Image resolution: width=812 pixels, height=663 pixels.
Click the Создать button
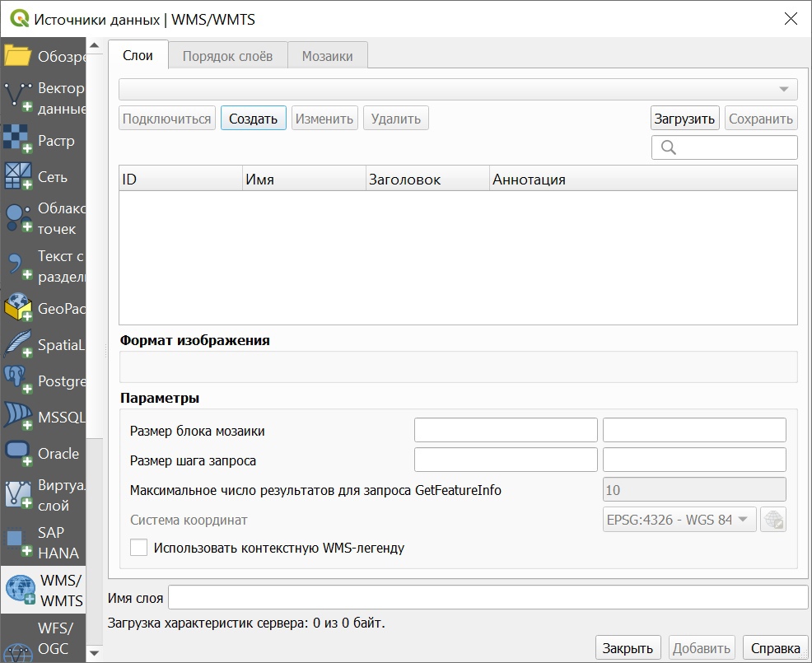253,119
